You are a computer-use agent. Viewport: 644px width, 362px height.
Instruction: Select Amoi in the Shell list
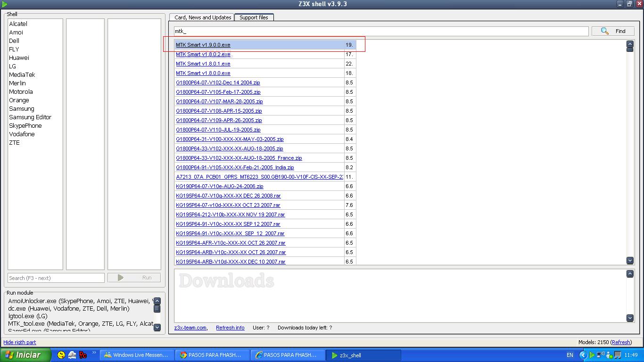tap(16, 32)
